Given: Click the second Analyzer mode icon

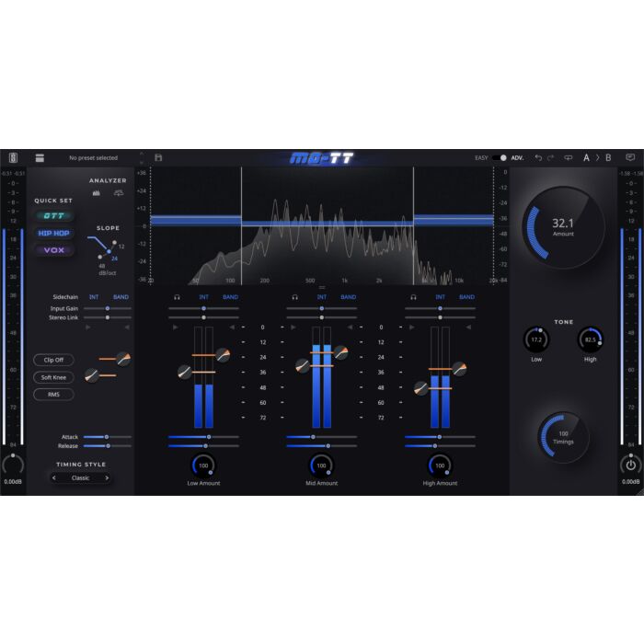Looking at the screenshot, I should pyautogui.click(x=119, y=192).
